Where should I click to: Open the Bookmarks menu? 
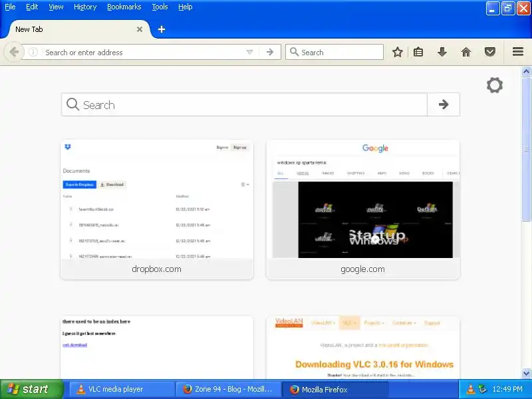pos(124,7)
